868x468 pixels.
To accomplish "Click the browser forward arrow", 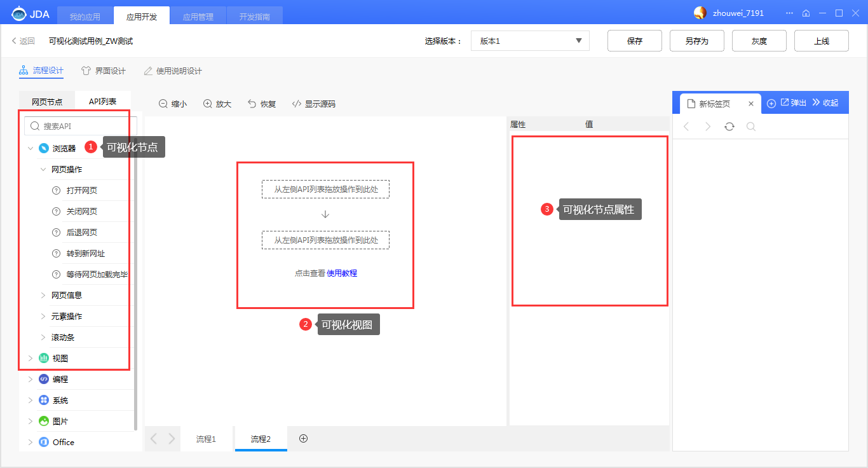I will click(x=708, y=127).
